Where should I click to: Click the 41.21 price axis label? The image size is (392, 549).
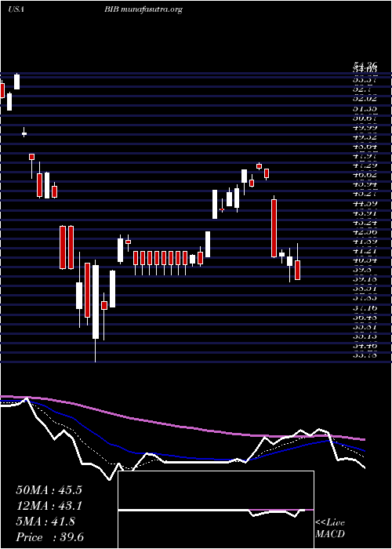click(x=365, y=251)
